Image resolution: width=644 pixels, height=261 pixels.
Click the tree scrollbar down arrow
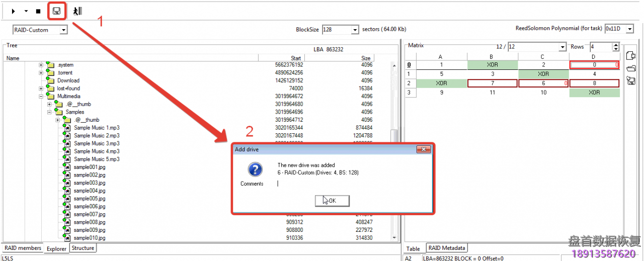pos(394,237)
